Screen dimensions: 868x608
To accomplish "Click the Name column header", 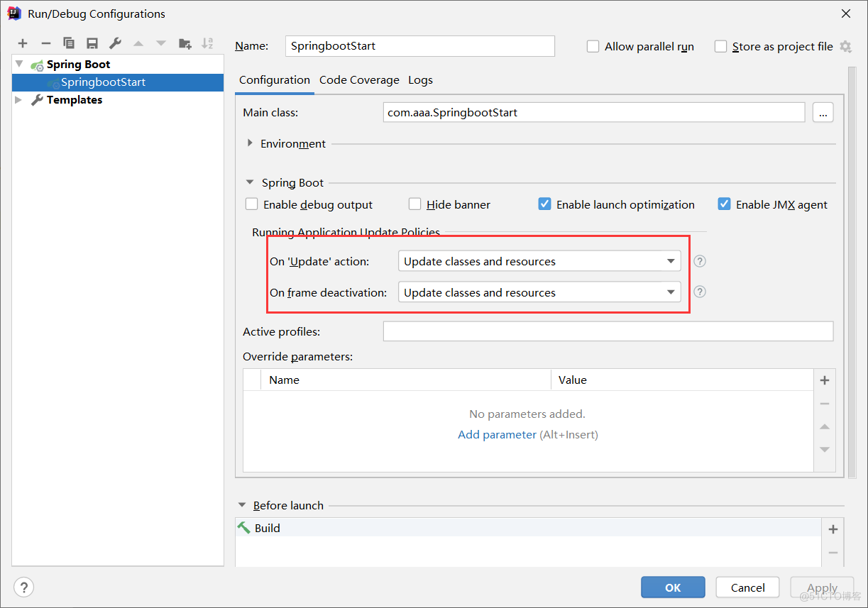I will [x=406, y=380].
